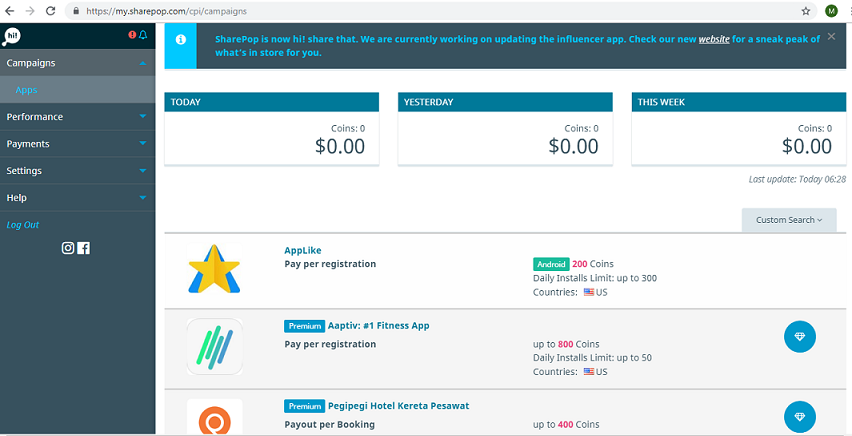
Task: Click the US flag in Aaptiv row
Action: click(x=588, y=372)
